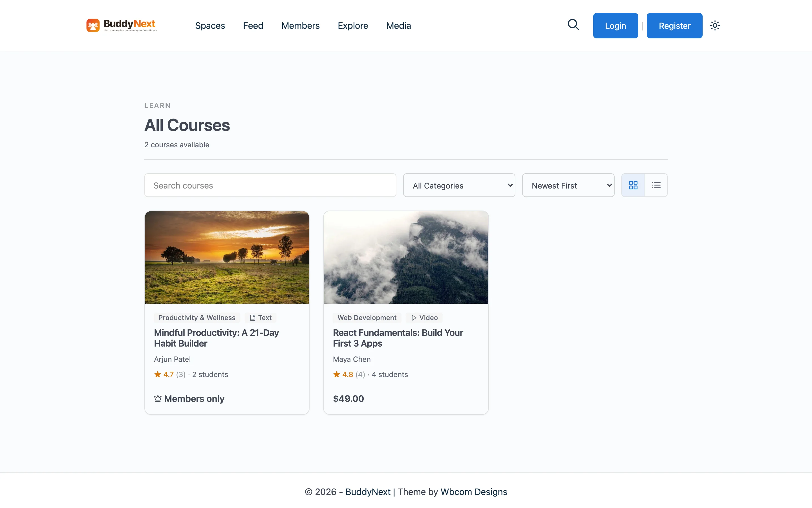Click the Login button
This screenshot has height=508, width=812.
coord(615,25)
